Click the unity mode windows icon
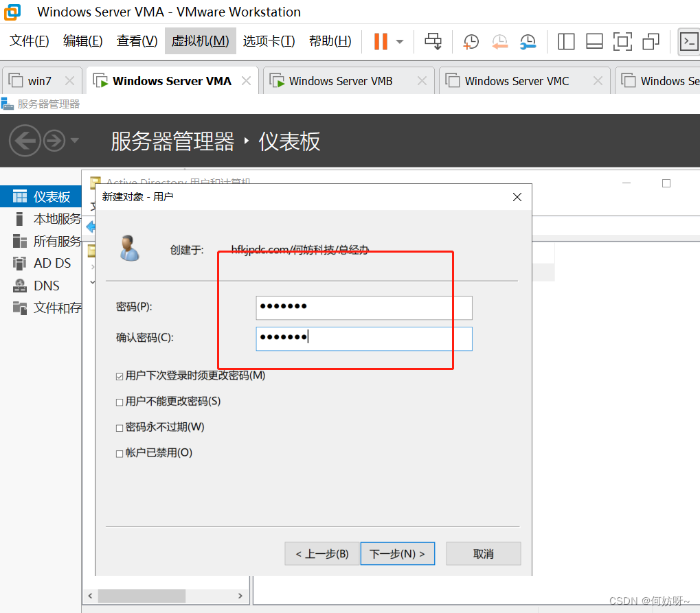 [651, 41]
